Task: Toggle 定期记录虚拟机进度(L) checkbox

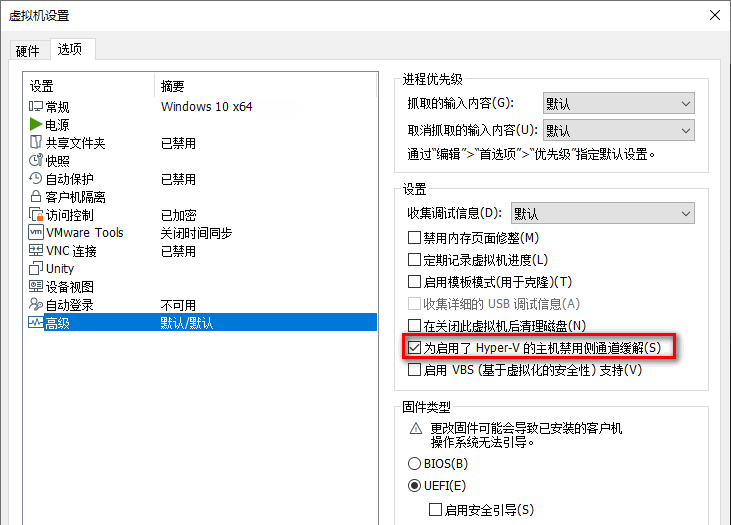Action: (x=414, y=260)
